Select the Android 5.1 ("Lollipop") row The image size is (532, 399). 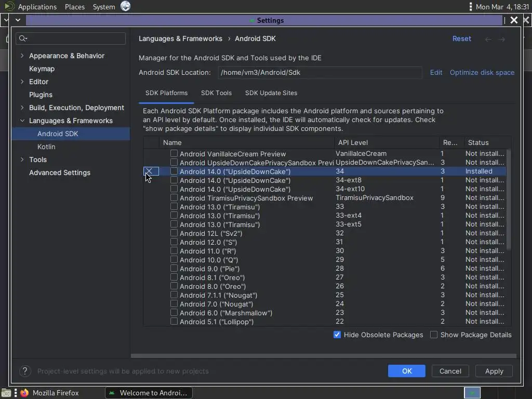pos(325,321)
